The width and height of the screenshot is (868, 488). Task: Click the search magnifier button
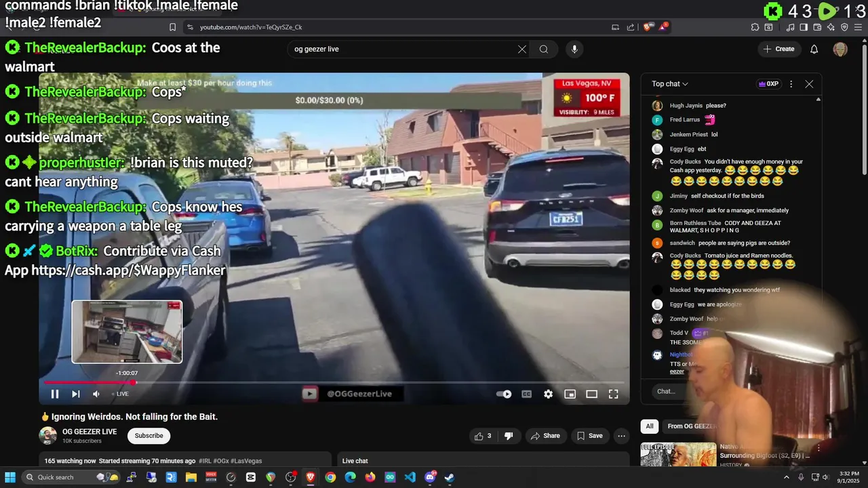pos(544,49)
